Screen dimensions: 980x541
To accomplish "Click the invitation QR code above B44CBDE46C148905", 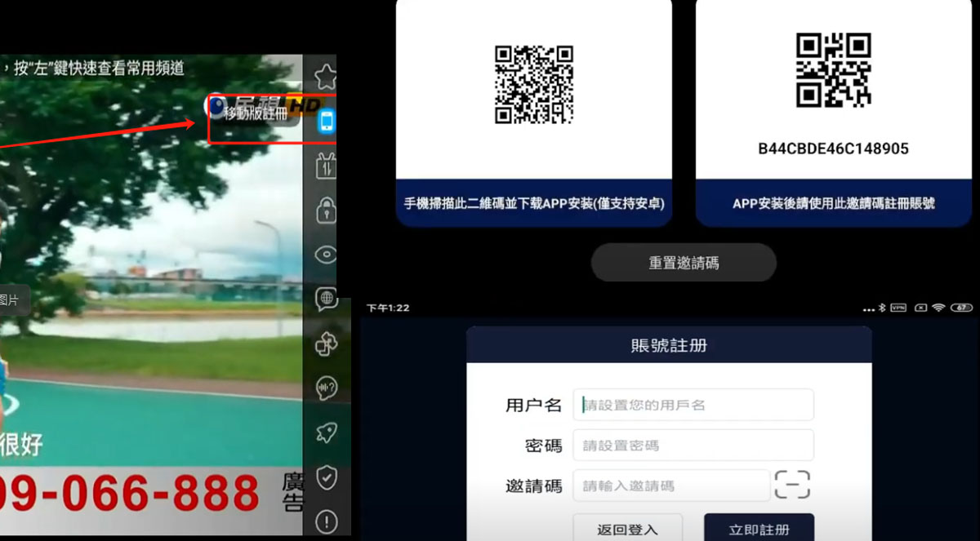I will tap(833, 70).
